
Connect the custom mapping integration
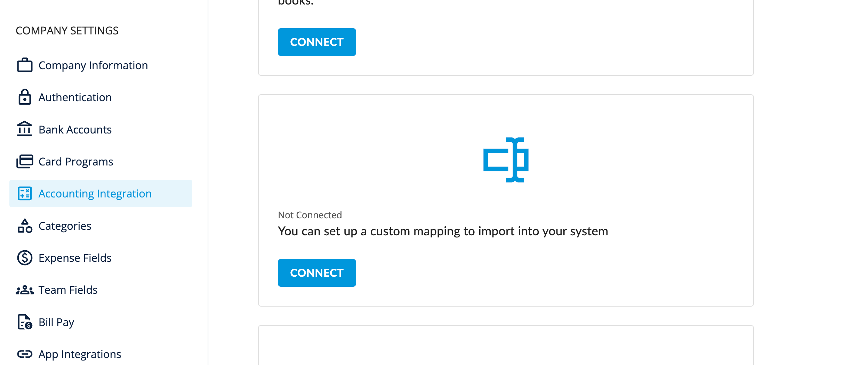pos(316,273)
